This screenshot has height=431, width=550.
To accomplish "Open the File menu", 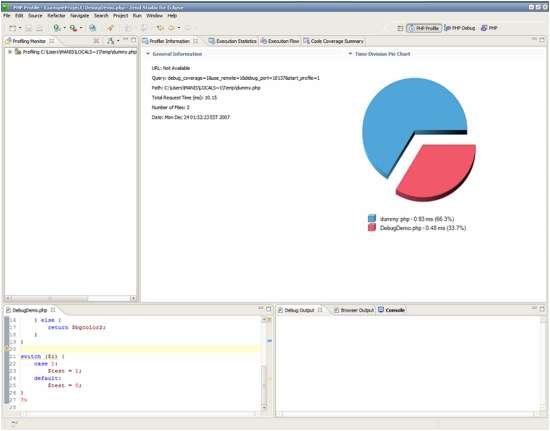I will tap(7, 16).
